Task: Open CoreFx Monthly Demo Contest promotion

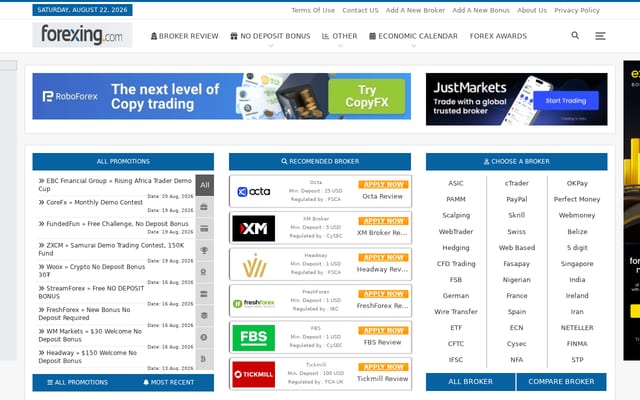Action: click(x=91, y=202)
